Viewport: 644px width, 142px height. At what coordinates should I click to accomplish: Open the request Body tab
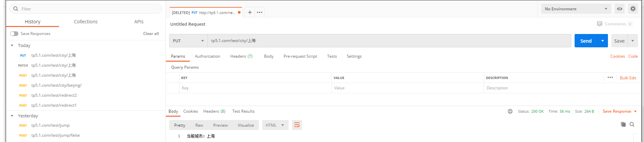(269, 56)
